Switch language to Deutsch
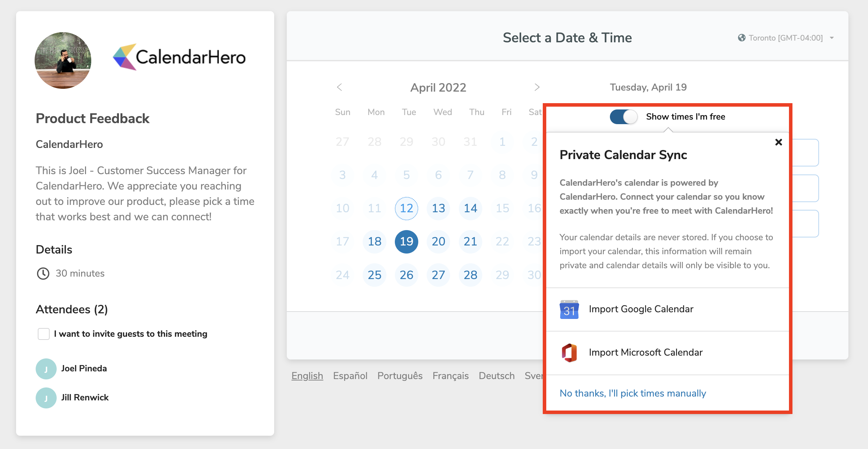 [497, 376]
